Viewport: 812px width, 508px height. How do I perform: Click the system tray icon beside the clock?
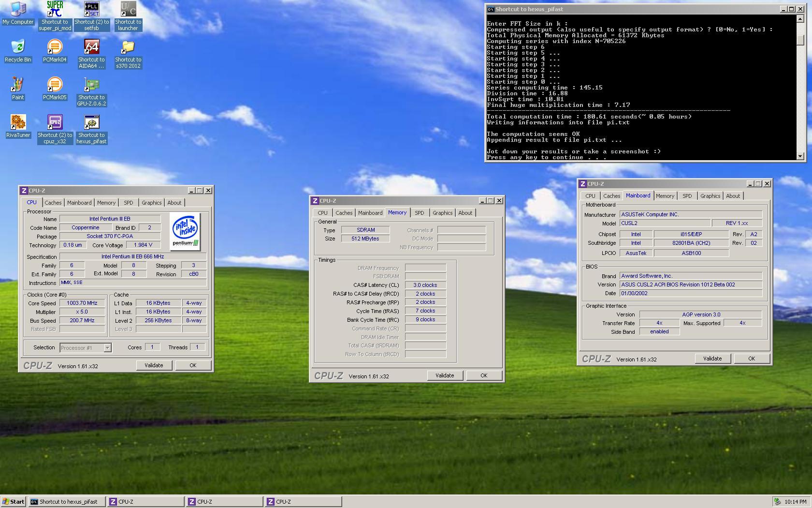point(777,502)
